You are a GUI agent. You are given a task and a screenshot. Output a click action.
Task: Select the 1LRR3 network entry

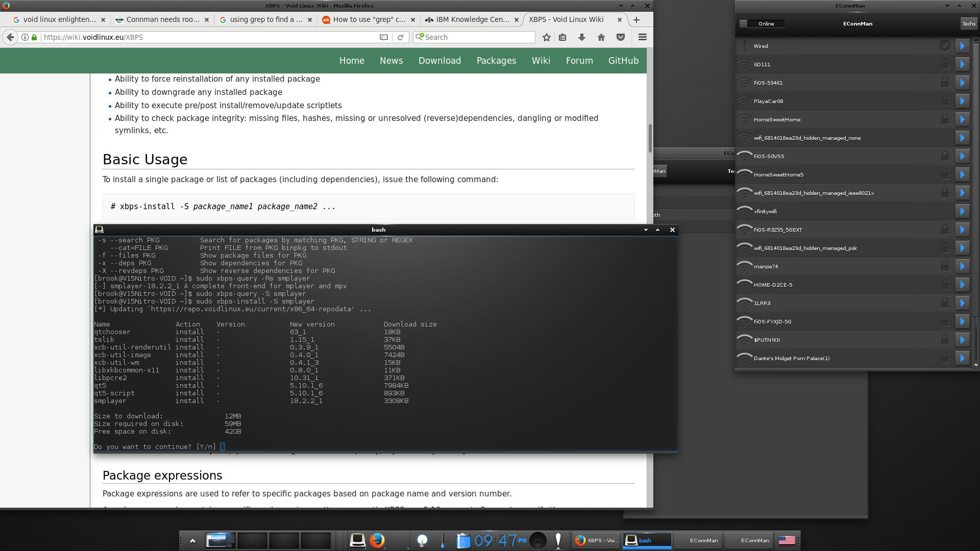pyautogui.click(x=845, y=303)
